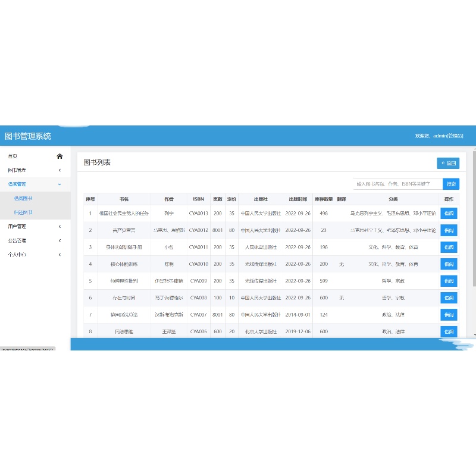Viewport: 476px width, 476px height.
Task: Click the admin welcome text in header
Action: 439,136
